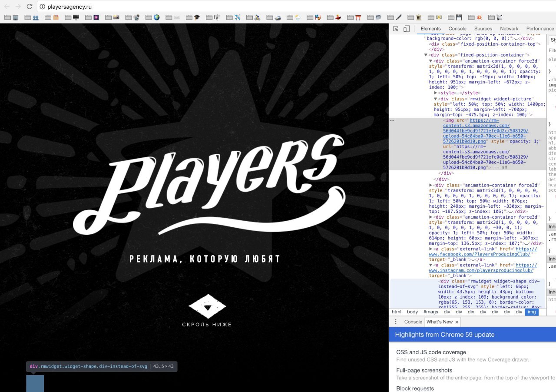Open the camera emoji bookmark folder
556x392 pixels.
click(113, 17)
